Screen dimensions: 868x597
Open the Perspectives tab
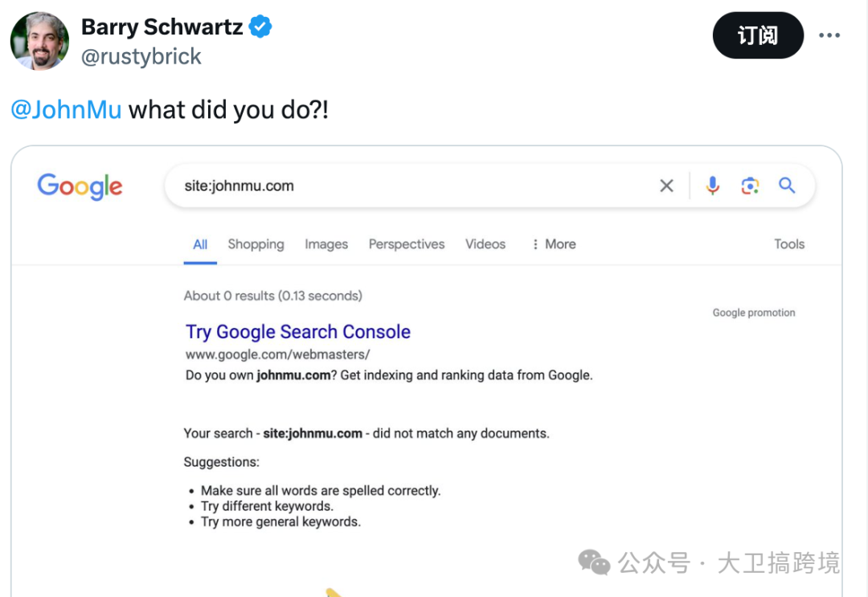[x=407, y=244]
